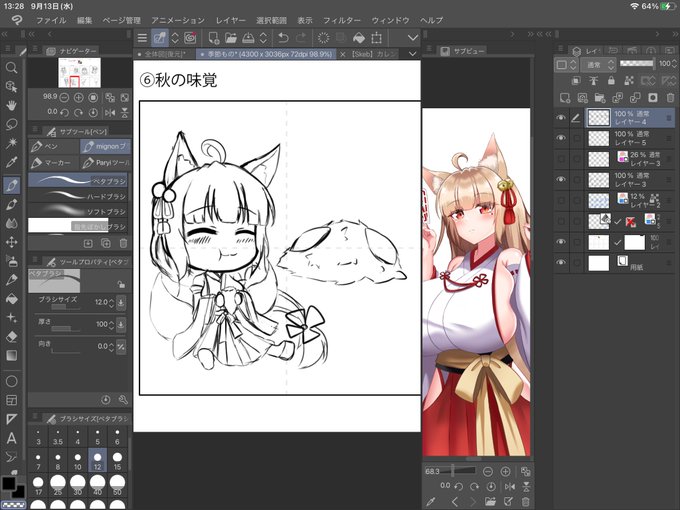Screen dimensions: 680x510
Task: Open 編集 menu
Action: 85,20
